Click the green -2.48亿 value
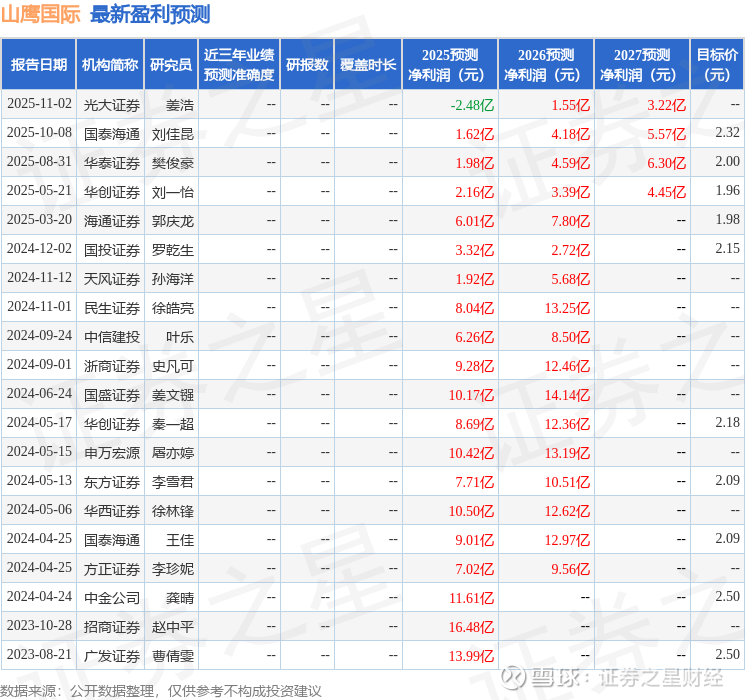The height and width of the screenshot is (700, 745). pyautogui.click(x=472, y=105)
